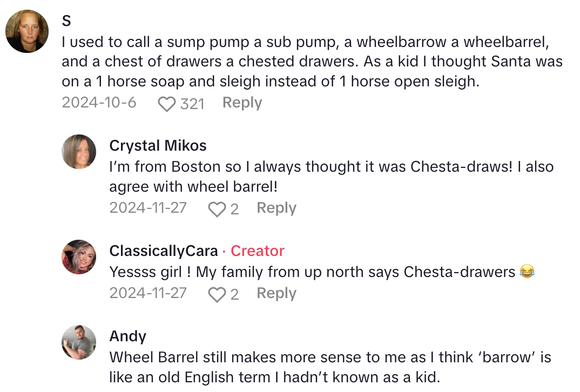580x392 pixels.
Task: Like the comment by user S
Action: [167, 104]
